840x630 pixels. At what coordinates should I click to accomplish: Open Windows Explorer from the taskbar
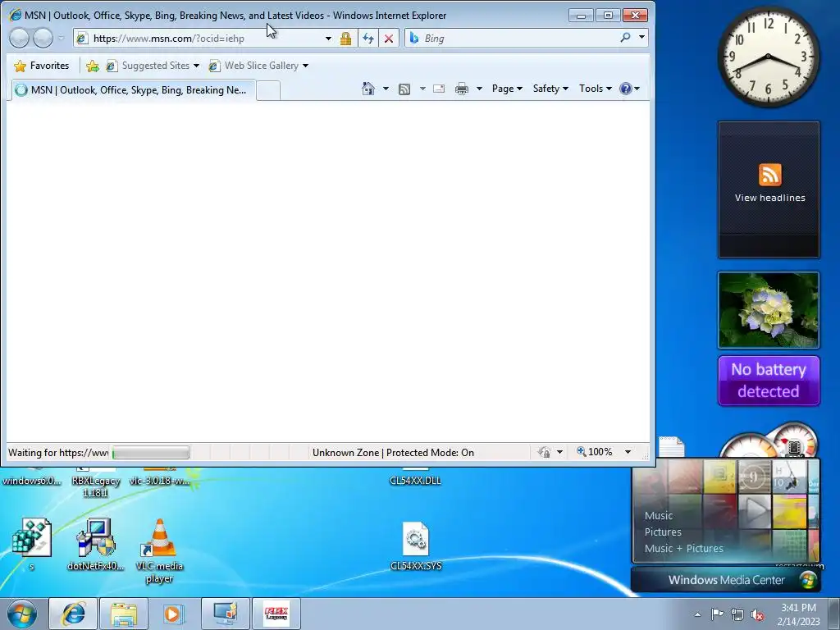123,614
